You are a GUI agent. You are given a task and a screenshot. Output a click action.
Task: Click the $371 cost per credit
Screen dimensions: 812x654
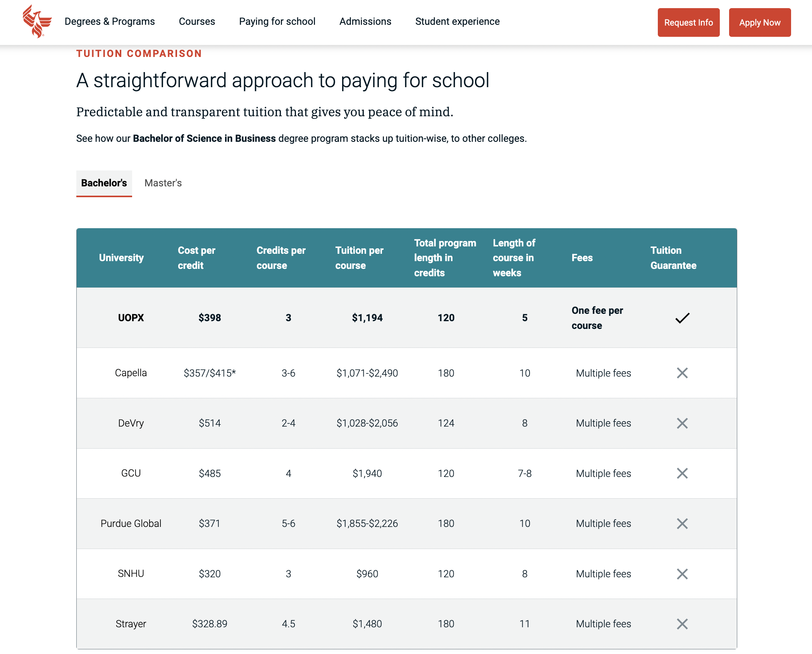[x=210, y=523]
